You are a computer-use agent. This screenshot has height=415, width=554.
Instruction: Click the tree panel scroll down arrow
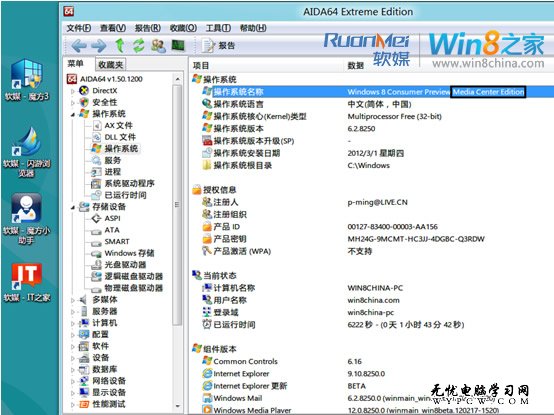tap(177, 406)
